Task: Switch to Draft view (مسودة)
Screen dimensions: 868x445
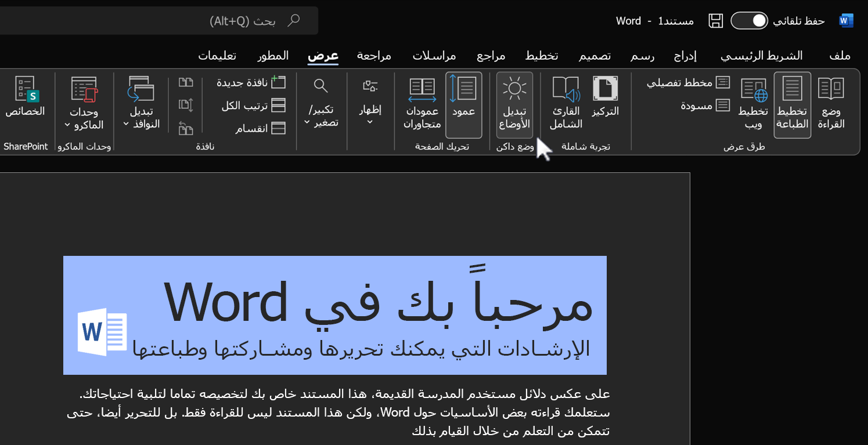Action: tap(705, 105)
